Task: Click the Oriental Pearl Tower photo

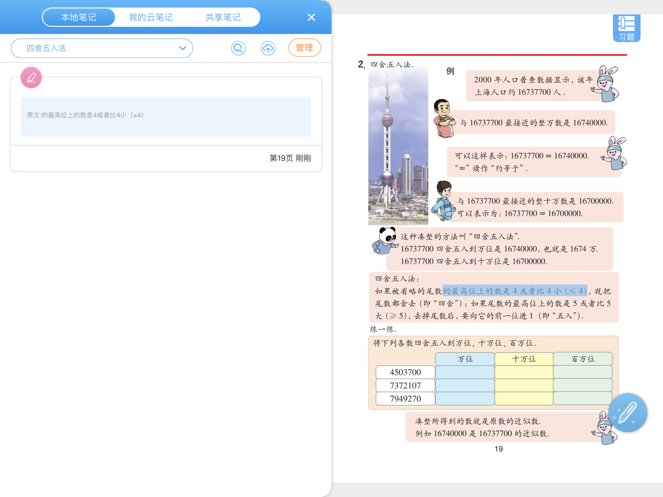Action: tap(397, 145)
